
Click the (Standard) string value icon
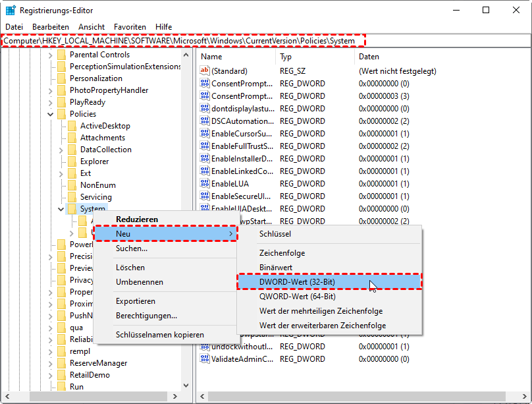pyautogui.click(x=205, y=71)
